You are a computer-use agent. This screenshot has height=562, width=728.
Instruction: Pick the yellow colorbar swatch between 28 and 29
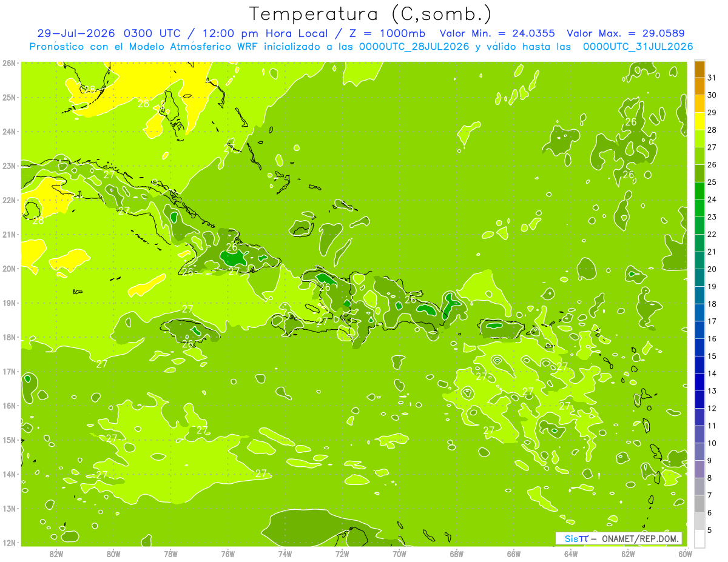point(699,121)
